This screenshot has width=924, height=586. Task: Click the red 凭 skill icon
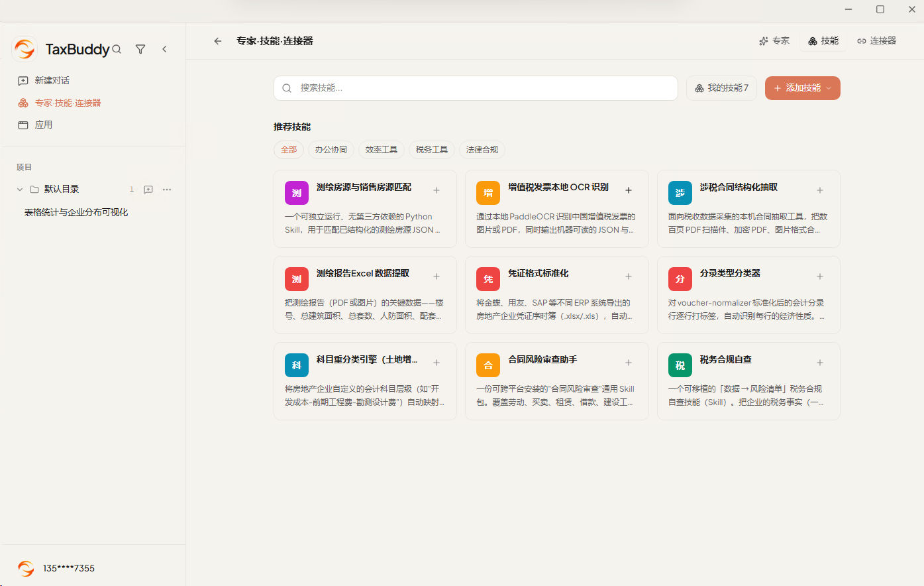pyautogui.click(x=488, y=279)
